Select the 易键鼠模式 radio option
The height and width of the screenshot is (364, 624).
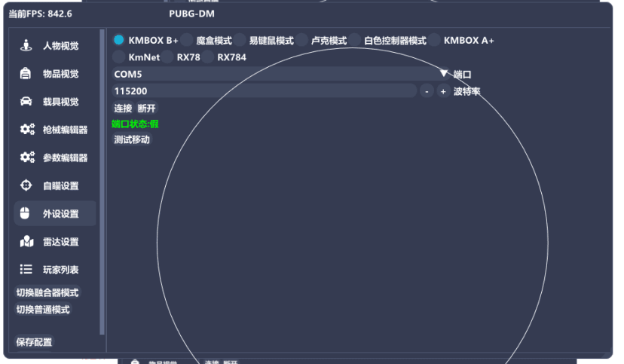(240, 40)
